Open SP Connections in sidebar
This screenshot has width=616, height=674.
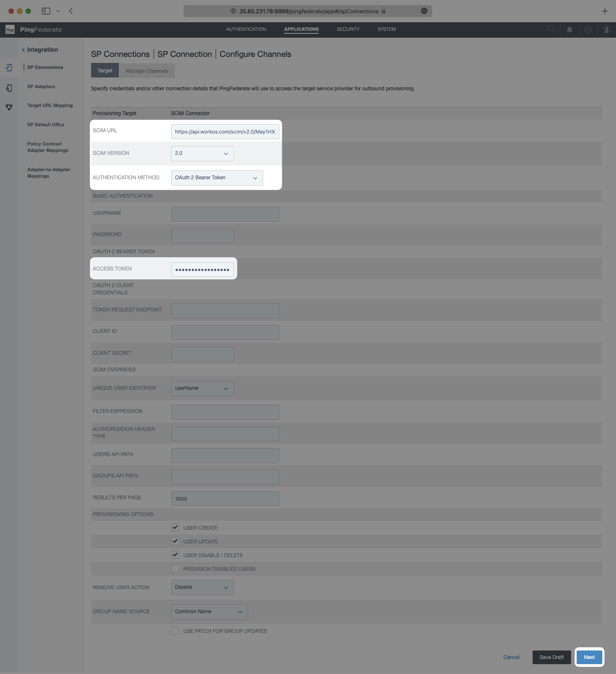[x=45, y=67]
